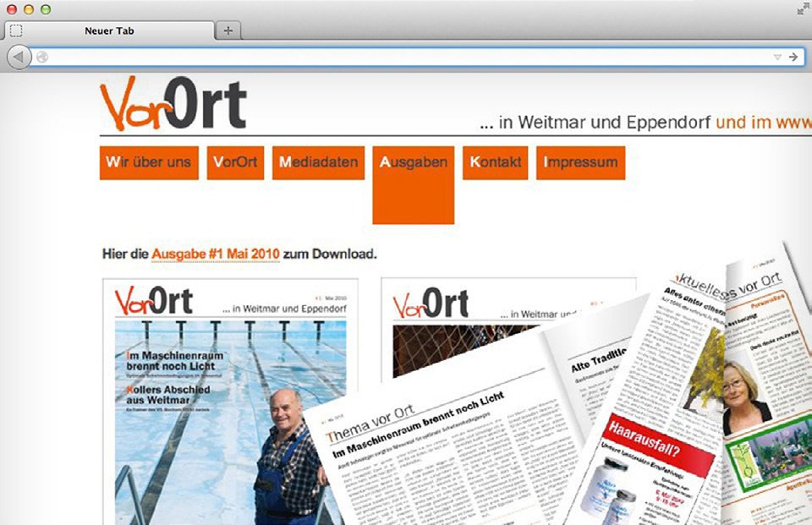Click the orange "und im www" header text
This screenshot has width=812, height=525.
(763, 123)
